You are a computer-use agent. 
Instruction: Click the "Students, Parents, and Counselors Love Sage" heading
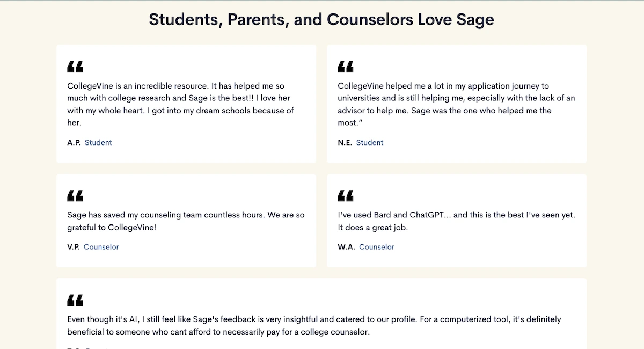(321, 20)
